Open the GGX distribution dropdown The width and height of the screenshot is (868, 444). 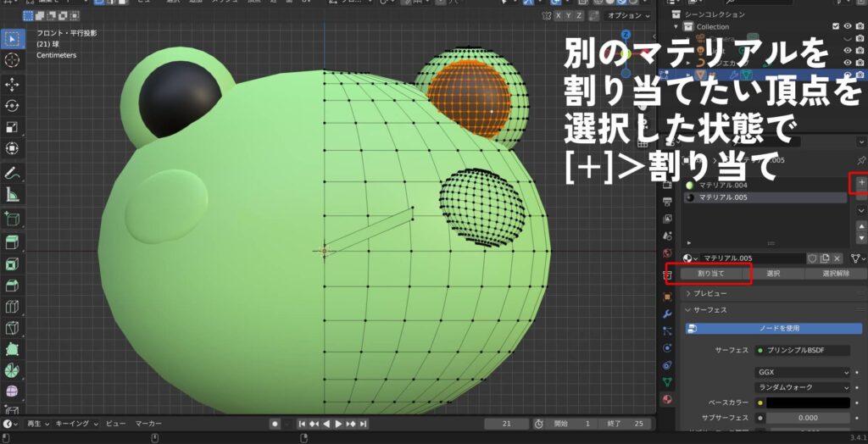coord(802,372)
